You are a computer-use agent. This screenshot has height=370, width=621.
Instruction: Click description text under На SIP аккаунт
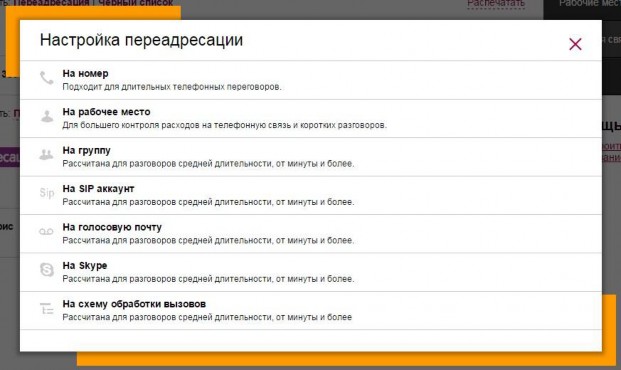click(x=208, y=202)
